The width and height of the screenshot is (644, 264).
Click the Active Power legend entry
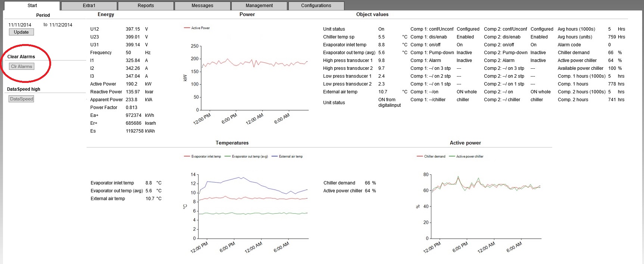(x=200, y=28)
